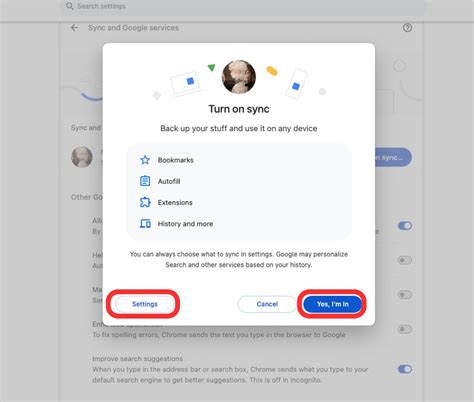
Task: Focus the Search settings field
Action: [243, 6]
